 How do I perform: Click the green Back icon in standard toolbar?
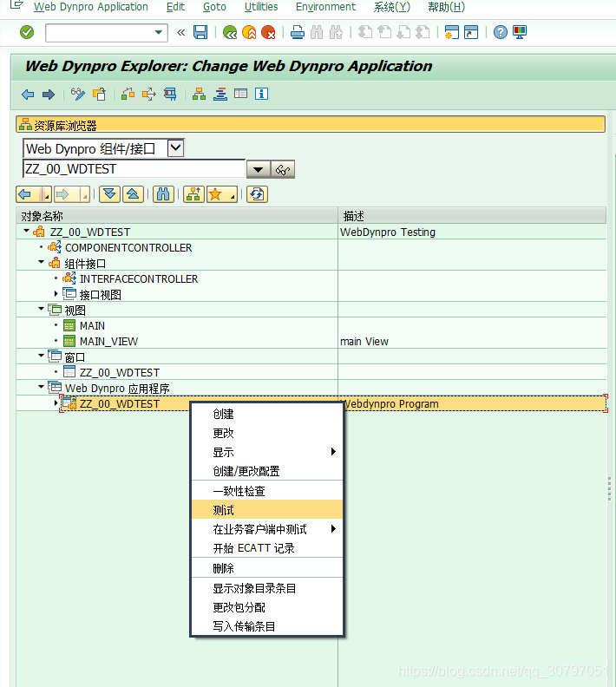click(x=230, y=32)
